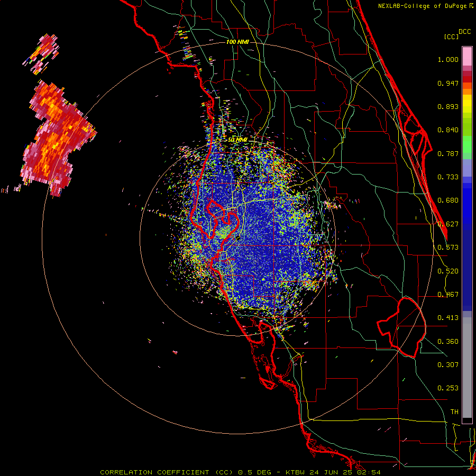This screenshot has height=476, width=476.
Task: Click the small storm cell in the northwest corner
Action: coord(42,54)
